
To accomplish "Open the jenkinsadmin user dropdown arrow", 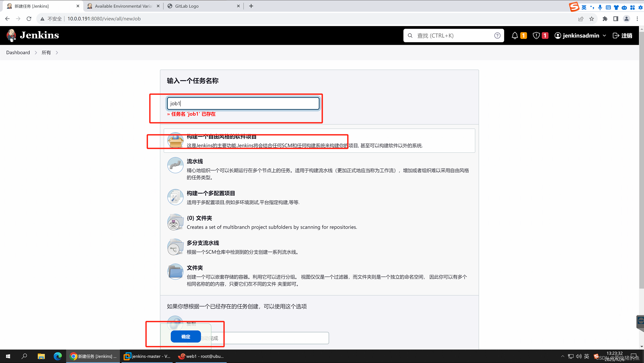I will point(604,36).
